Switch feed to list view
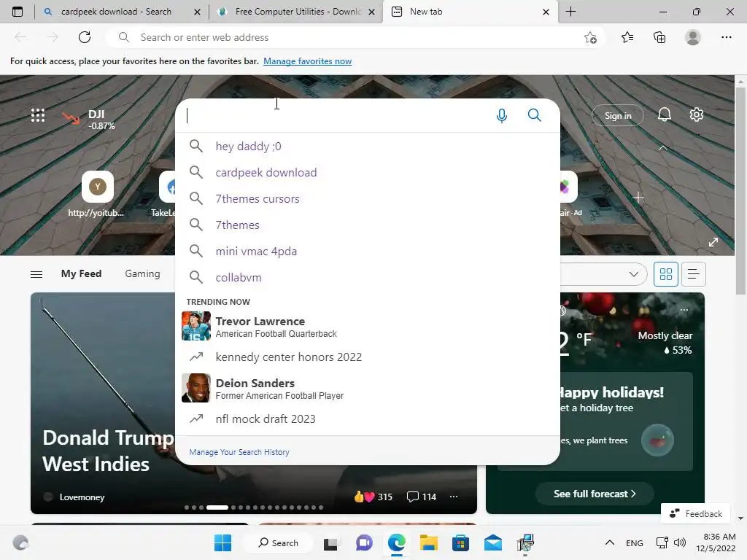 point(694,274)
